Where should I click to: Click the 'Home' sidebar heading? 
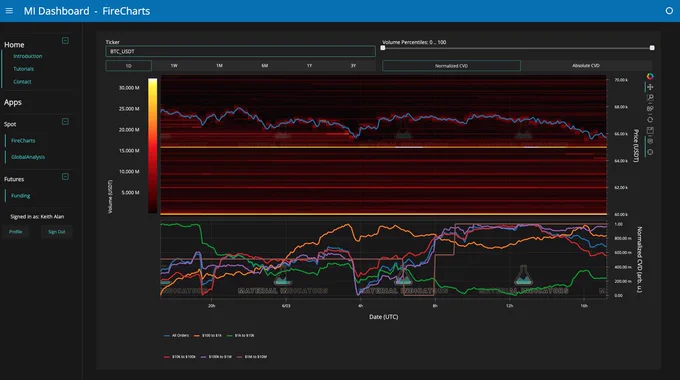(14, 45)
